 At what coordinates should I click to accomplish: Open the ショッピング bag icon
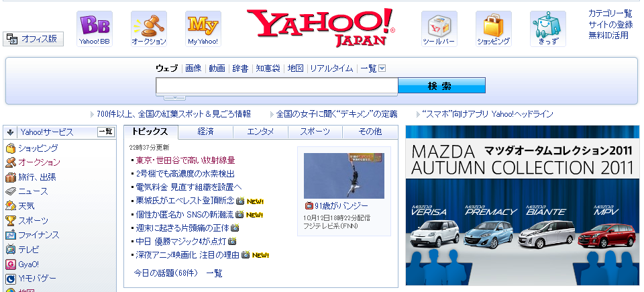point(493,25)
